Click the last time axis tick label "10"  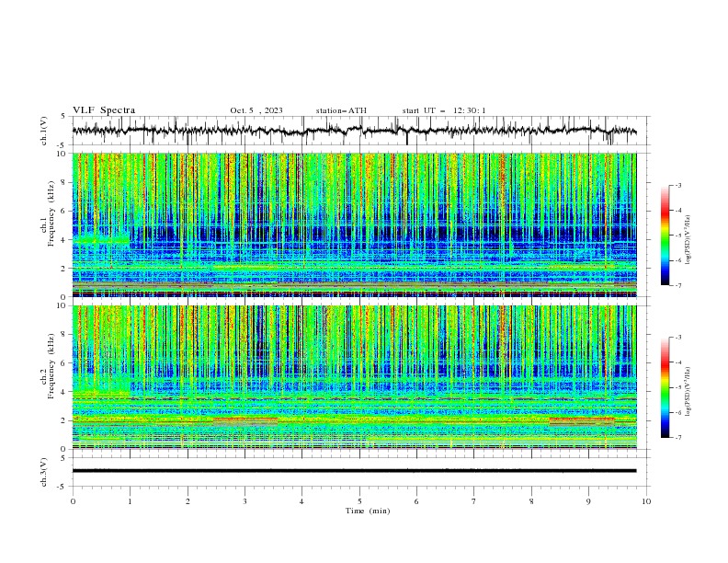point(646,501)
